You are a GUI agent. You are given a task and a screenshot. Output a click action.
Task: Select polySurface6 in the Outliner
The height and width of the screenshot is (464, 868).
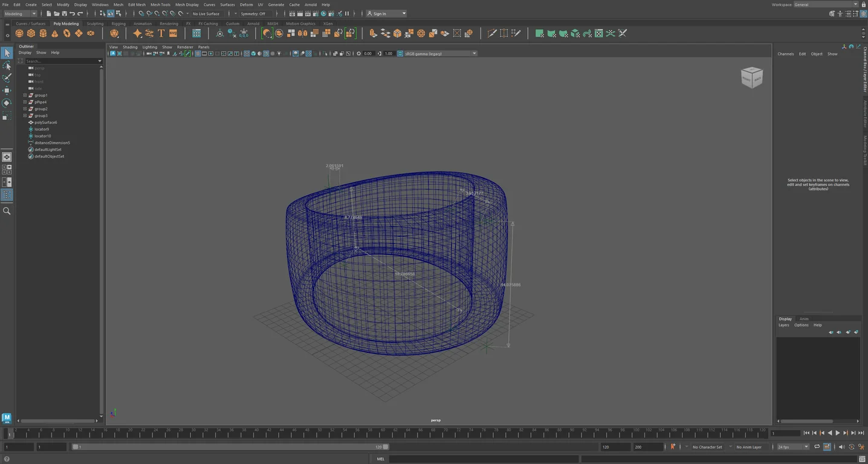pos(45,123)
